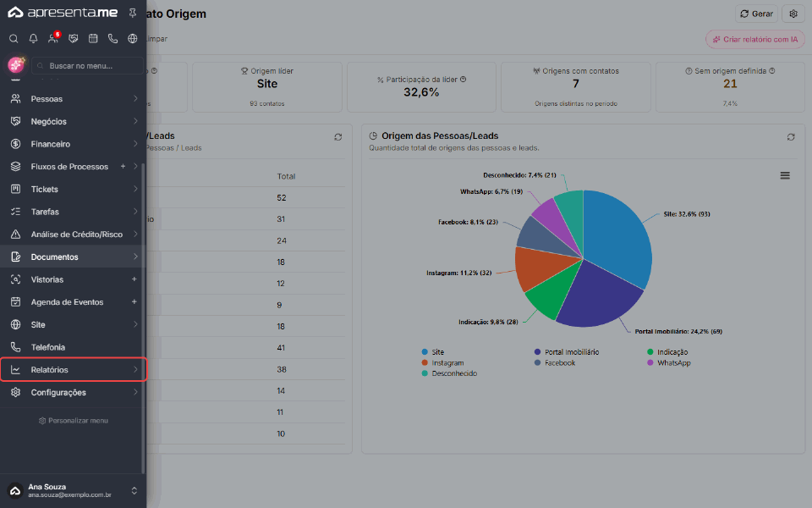Pin the sidebar with the pushpin icon
The height and width of the screenshot is (508, 812).
(x=133, y=13)
